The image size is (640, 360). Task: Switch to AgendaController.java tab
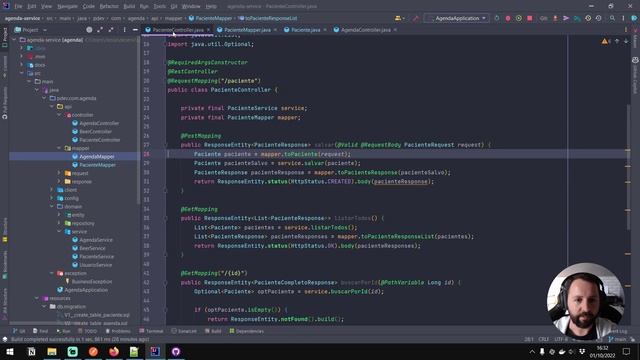[365, 30]
